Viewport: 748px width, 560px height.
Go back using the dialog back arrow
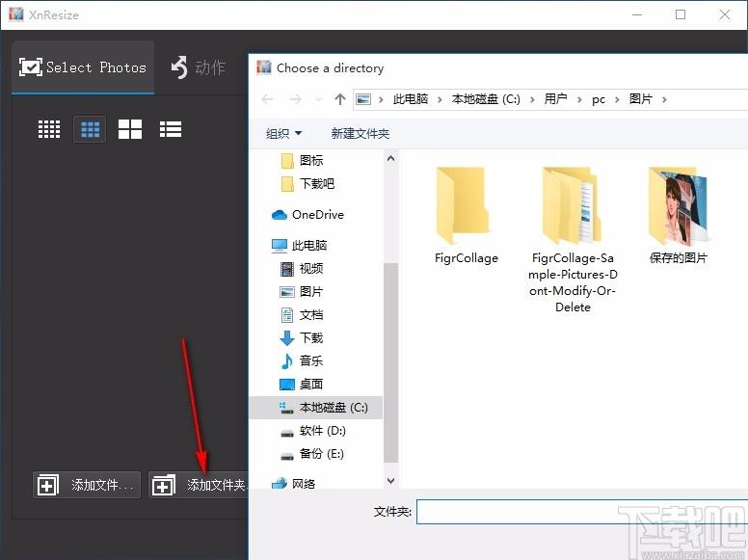[x=267, y=99]
